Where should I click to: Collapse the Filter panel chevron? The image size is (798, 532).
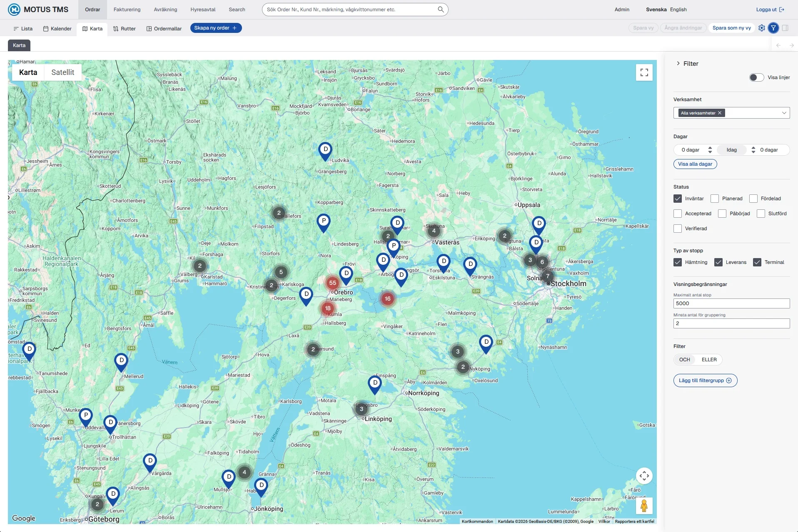coord(678,63)
